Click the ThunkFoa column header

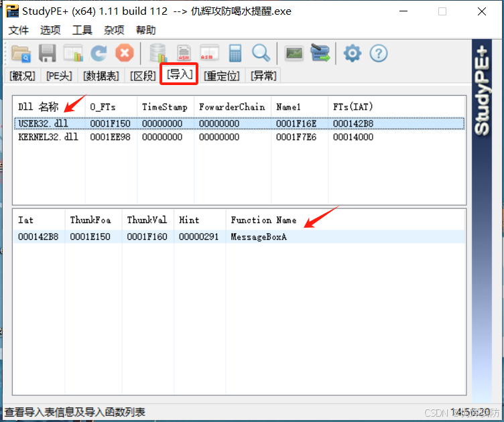94,220
